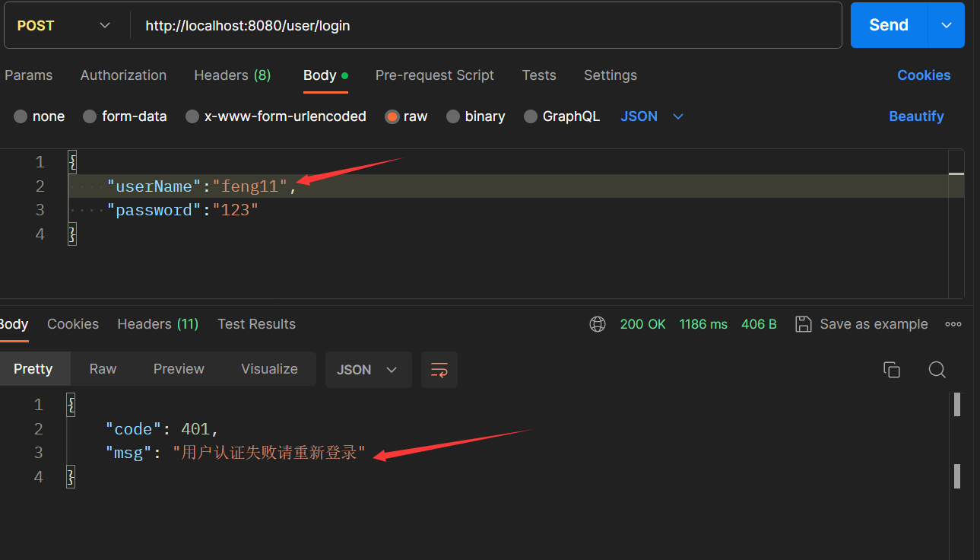
Task: Switch to the Params tab
Action: pyautogui.click(x=29, y=75)
